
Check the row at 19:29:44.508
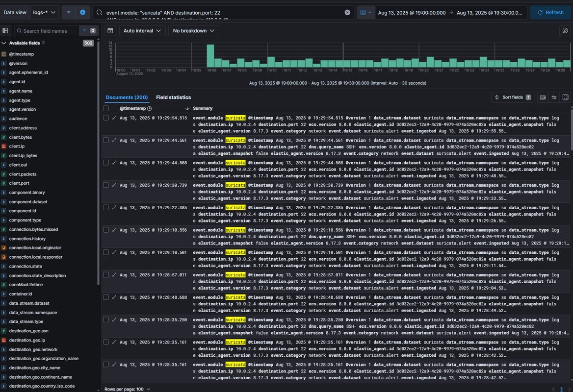point(106,163)
